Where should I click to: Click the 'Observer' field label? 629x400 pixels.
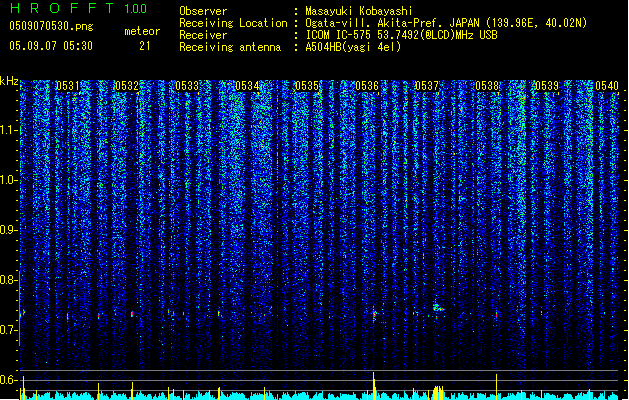(203, 11)
